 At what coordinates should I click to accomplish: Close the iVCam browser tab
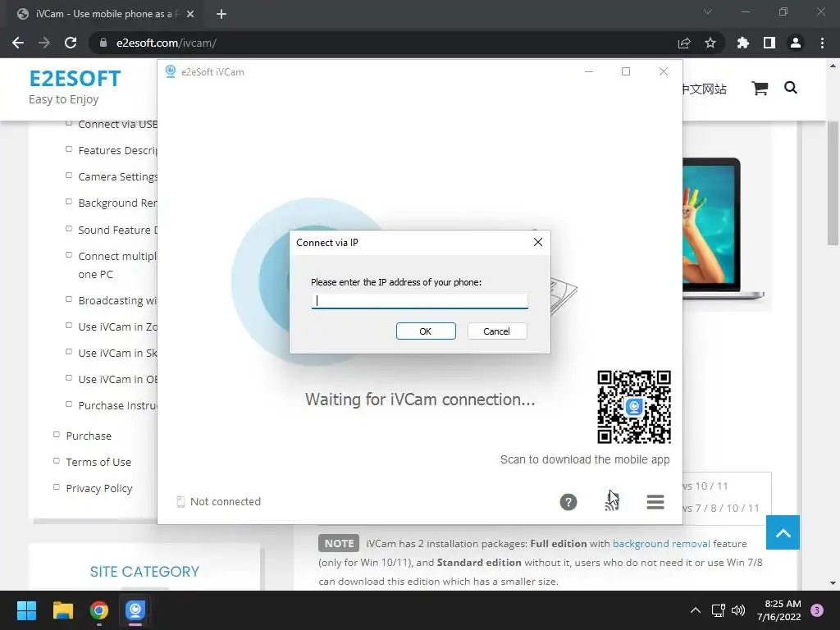pos(190,14)
